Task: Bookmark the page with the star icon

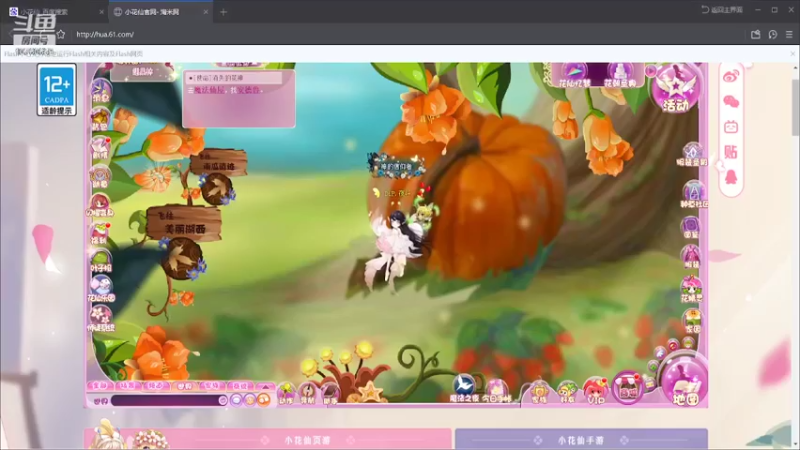Action: 61,34
